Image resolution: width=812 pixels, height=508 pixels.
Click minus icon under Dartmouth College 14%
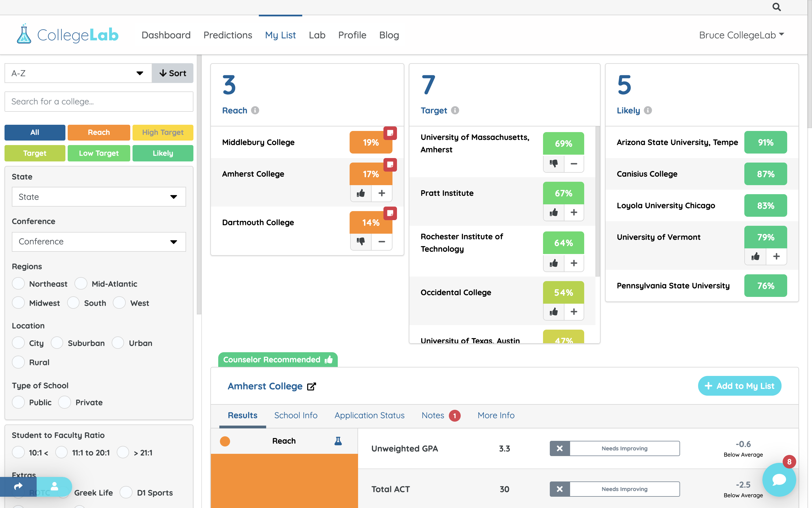pyautogui.click(x=381, y=242)
